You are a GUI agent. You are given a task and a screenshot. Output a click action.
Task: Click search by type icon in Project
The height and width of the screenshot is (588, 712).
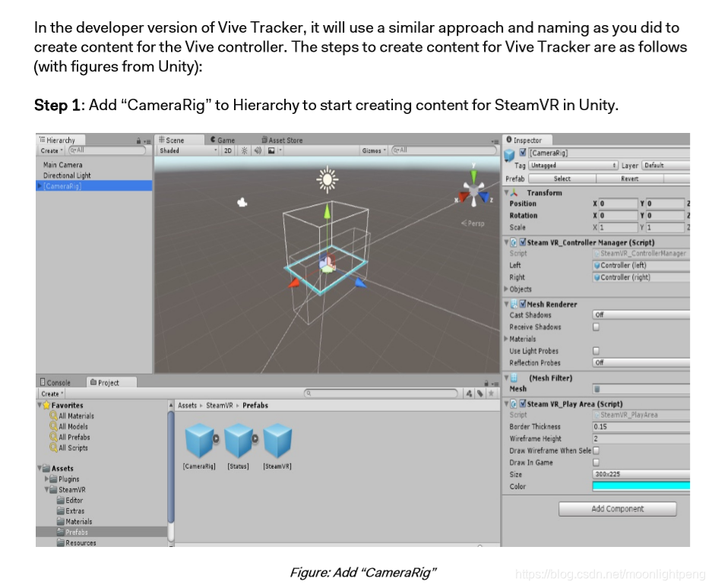(469, 394)
